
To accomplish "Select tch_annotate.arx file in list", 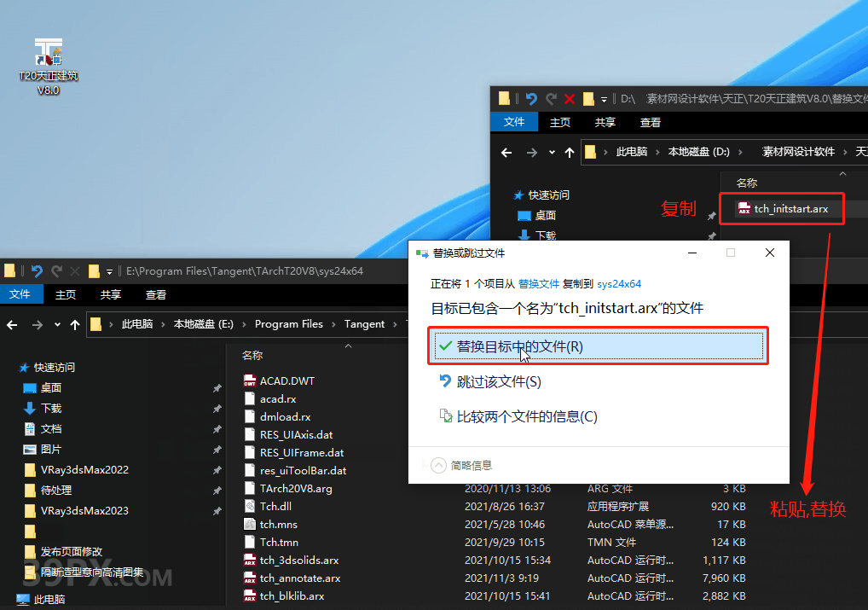I will point(292,578).
